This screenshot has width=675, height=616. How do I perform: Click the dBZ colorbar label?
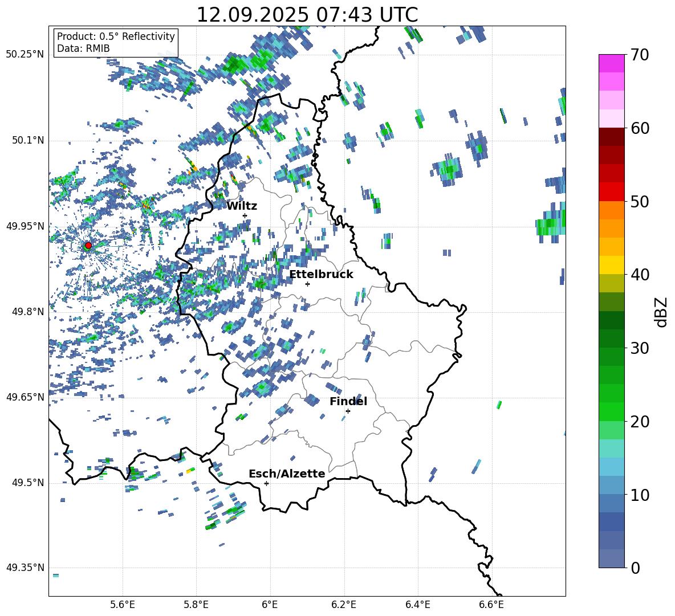pos(661,312)
